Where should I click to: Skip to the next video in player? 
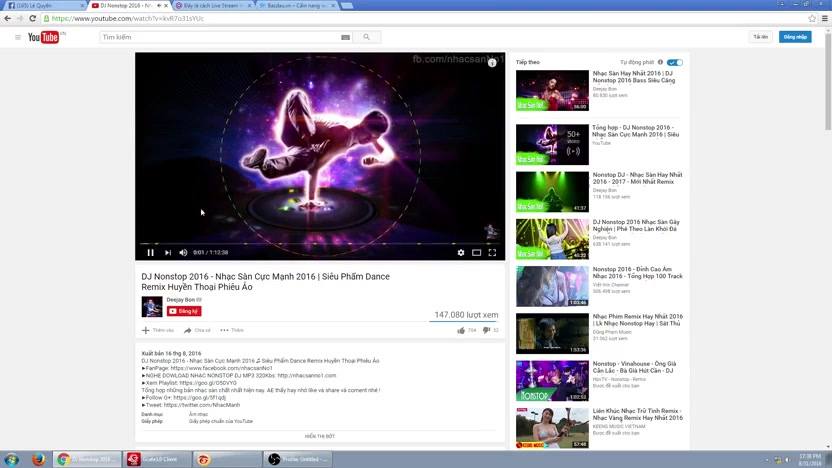[x=168, y=253]
